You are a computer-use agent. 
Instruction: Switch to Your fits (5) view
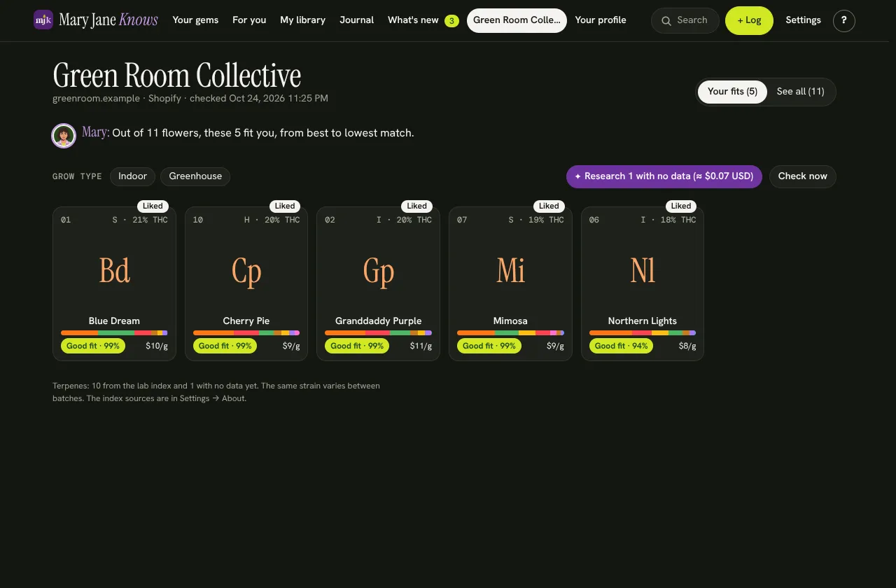(732, 92)
